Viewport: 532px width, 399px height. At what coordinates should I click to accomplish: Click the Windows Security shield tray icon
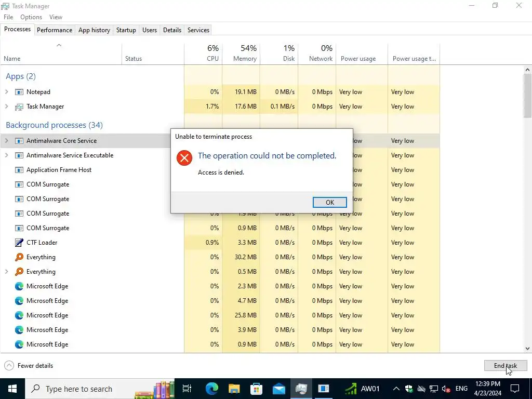[409, 389]
